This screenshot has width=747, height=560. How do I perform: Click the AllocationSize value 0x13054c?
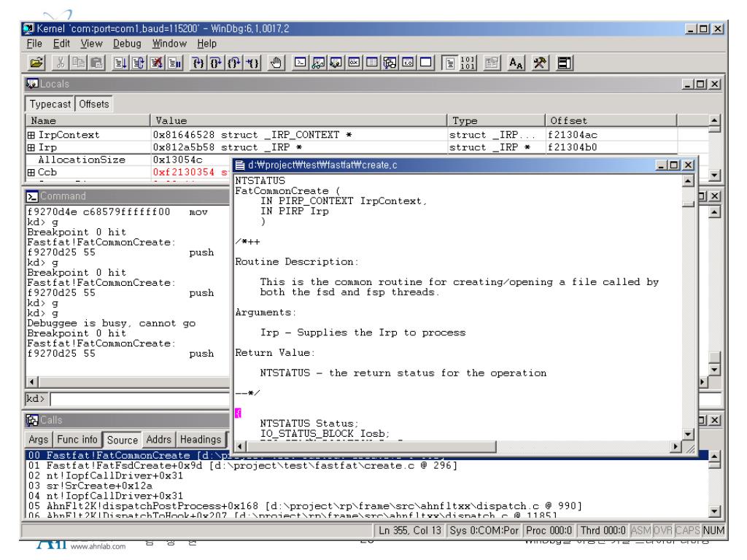pyautogui.click(x=178, y=160)
